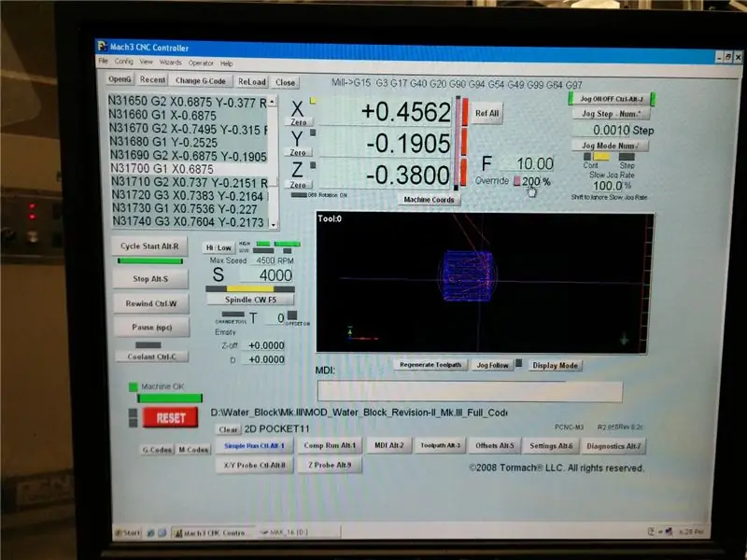Image resolution: width=747 pixels, height=560 pixels.
Task: Click the toolpath preview display
Action: coord(485,284)
